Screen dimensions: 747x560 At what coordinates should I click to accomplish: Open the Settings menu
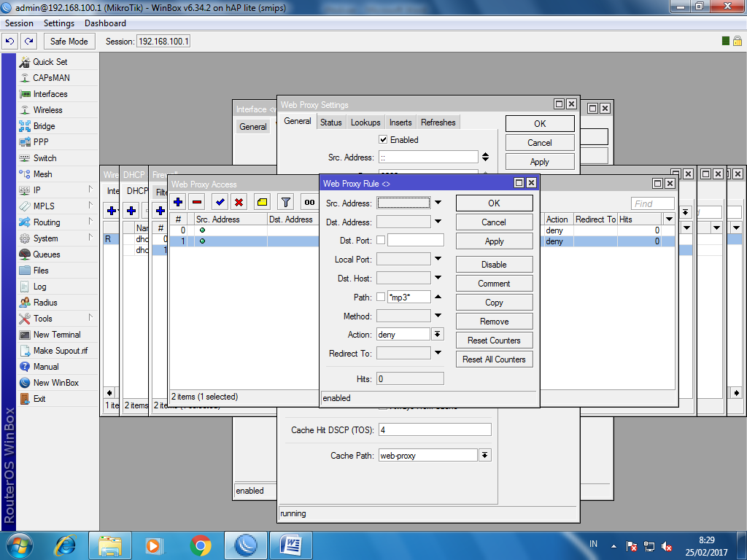click(x=59, y=23)
